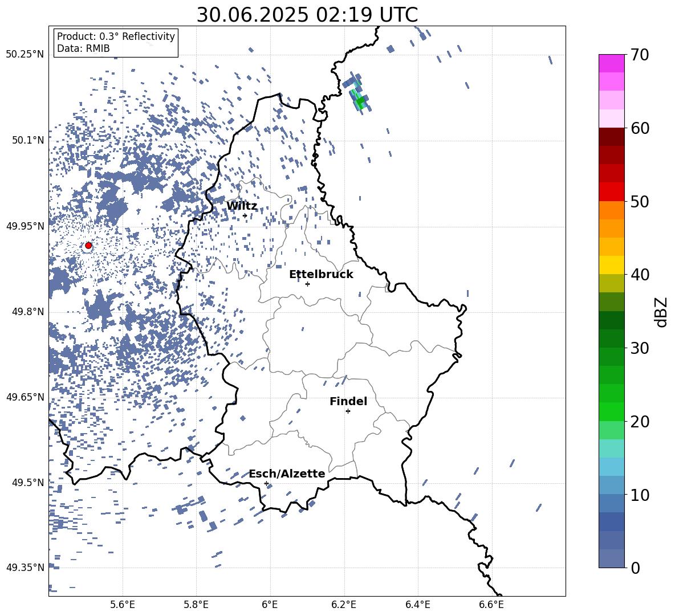
Task: Click the colorbar value label 0
Action: (x=636, y=568)
